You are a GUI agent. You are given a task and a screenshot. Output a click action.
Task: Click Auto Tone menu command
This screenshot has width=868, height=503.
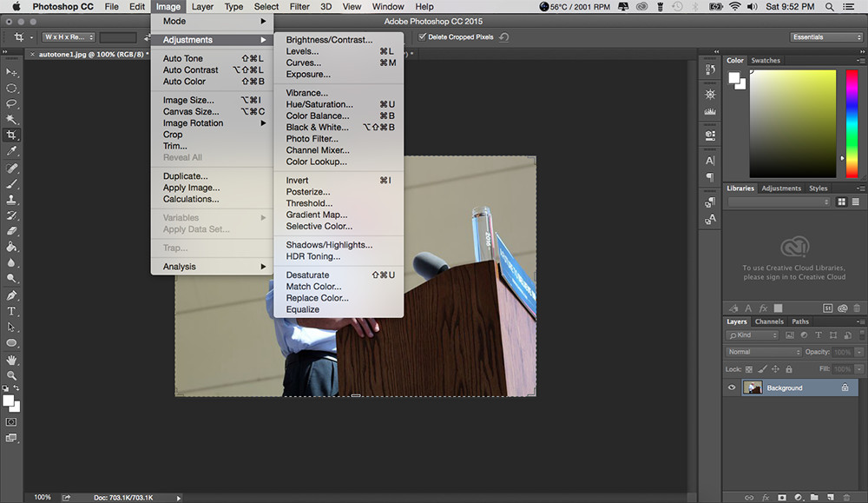(x=183, y=59)
